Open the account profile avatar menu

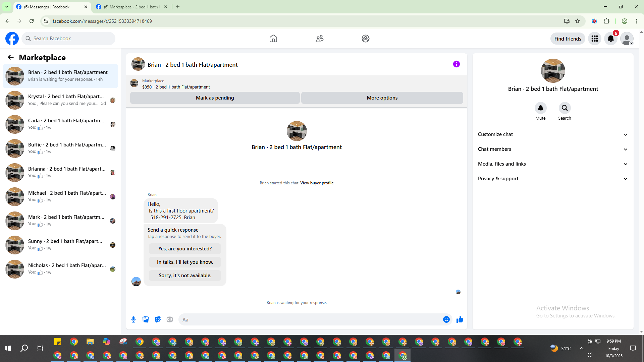[x=627, y=39]
